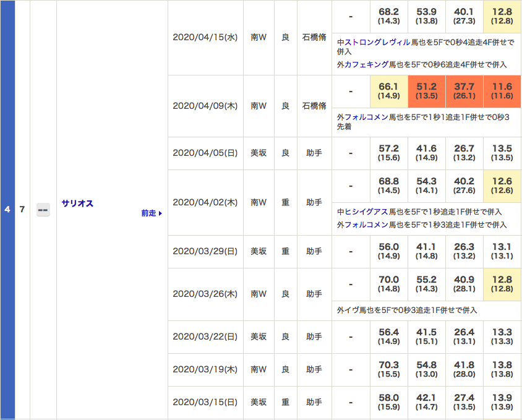Image resolution: width=522 pixels, height=420 pixels.
Task: Click the 13.9 (13.9) time cell
Action: click(x=502, y=402)
